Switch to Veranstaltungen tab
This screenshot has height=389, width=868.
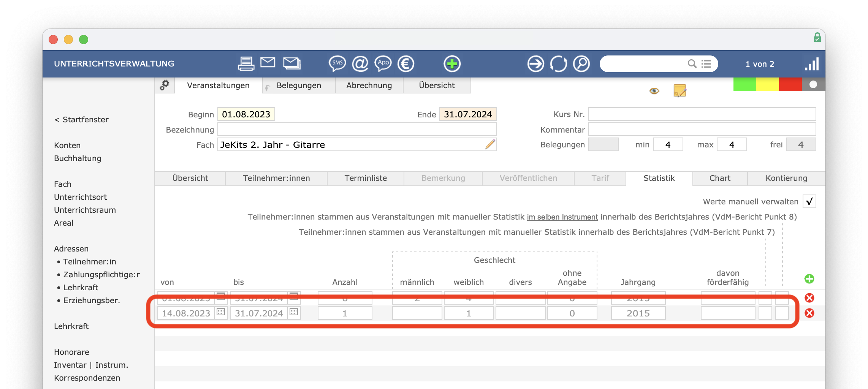tap(218, 85)
